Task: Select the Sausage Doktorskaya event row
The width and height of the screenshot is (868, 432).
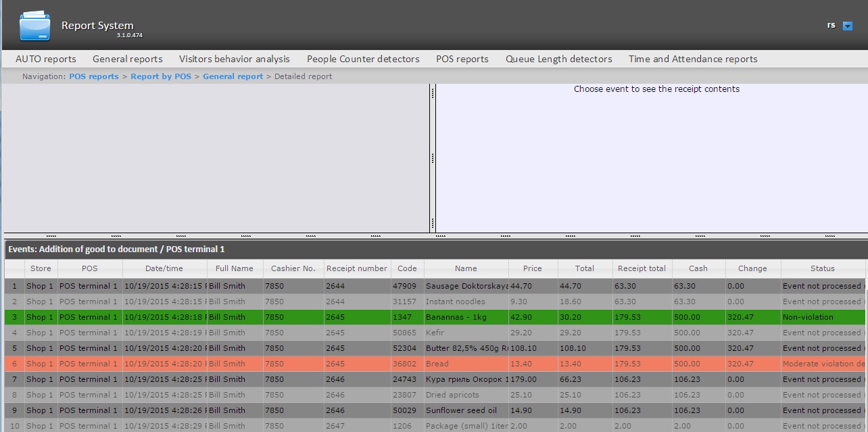Action: coord(466,286)
